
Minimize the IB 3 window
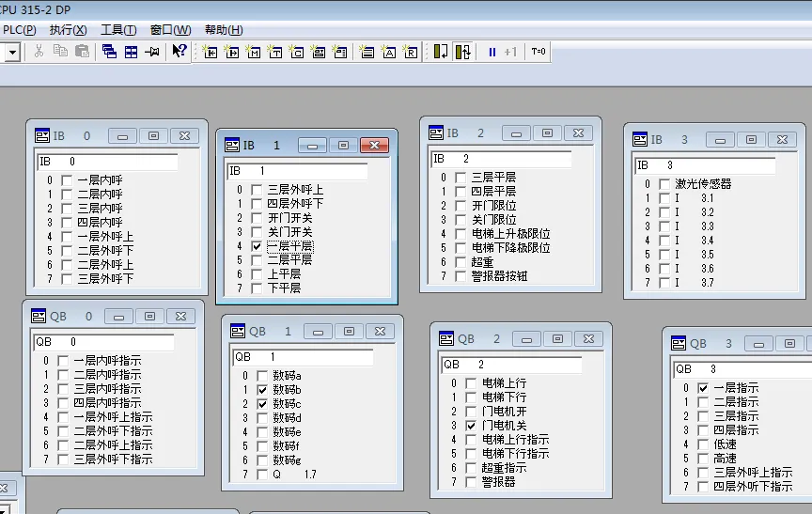click(720, 140)
